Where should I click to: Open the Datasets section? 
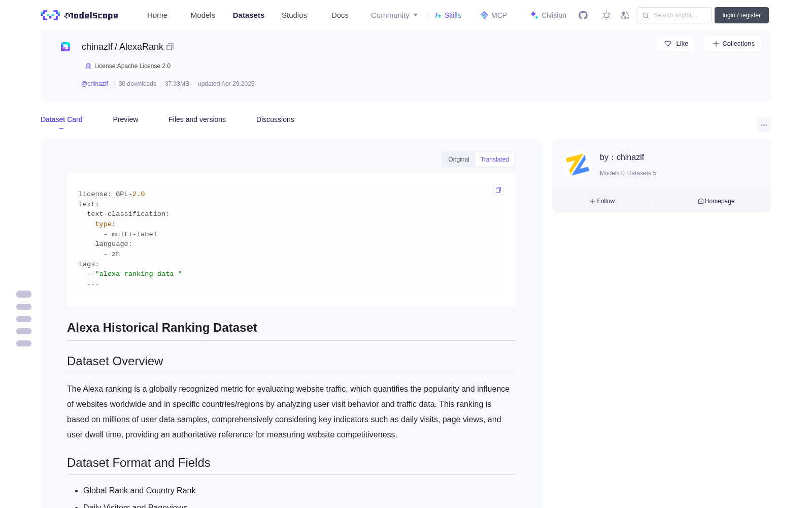tap(249, 15)
